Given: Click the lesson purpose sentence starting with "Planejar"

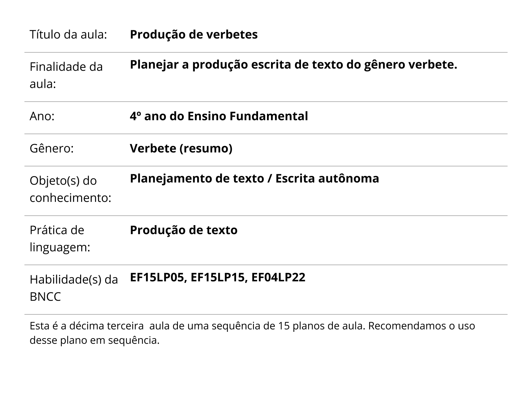Looking at the screenshot, I should (x=293, y=65).
